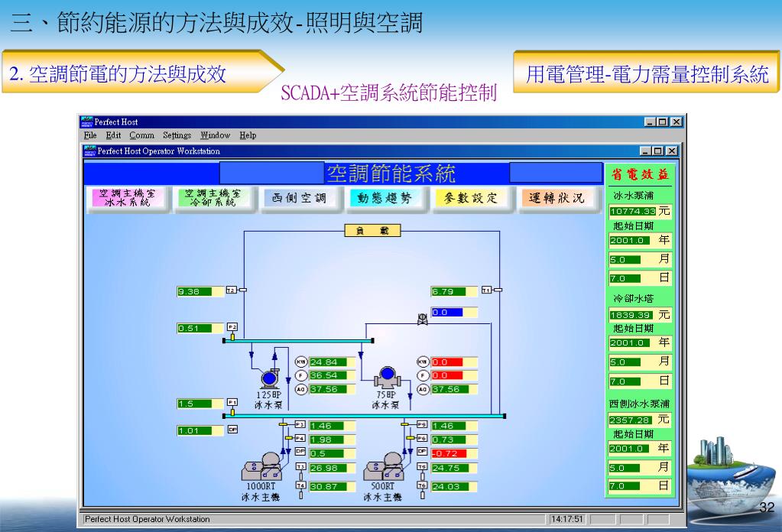782x532 pixels.
Task: Click the T2 sensor tag
Action: 232,290
